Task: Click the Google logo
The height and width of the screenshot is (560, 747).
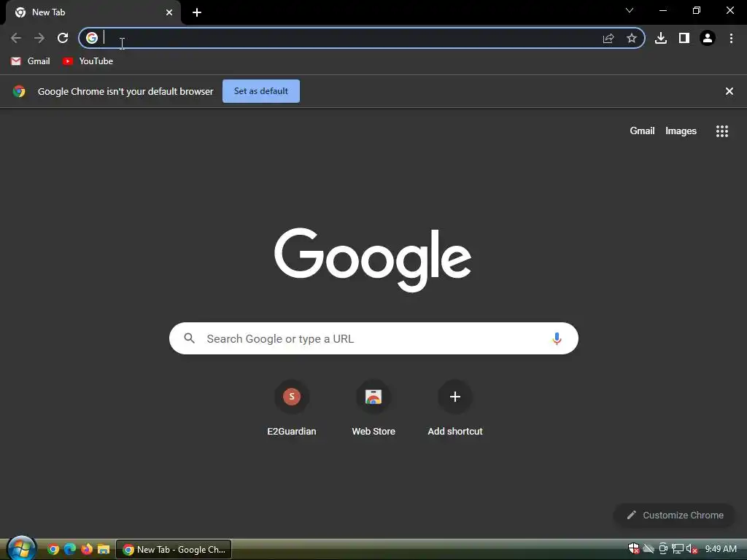Action: click(373, 260)
